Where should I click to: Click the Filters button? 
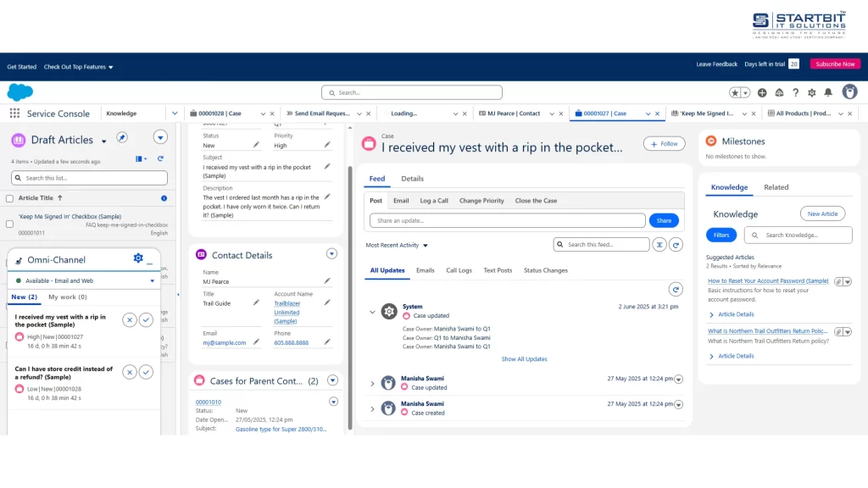721,236
